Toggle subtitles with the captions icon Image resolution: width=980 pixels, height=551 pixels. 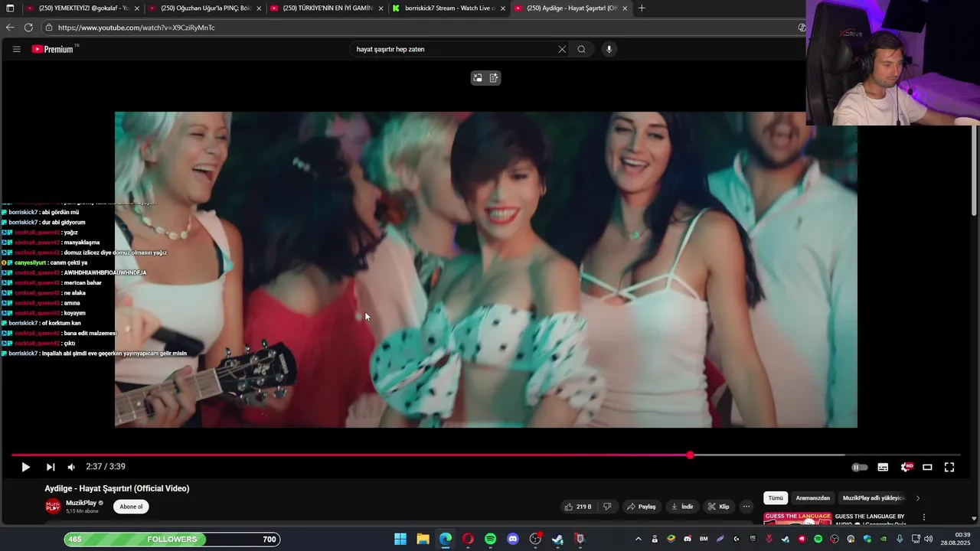[883, 467]
